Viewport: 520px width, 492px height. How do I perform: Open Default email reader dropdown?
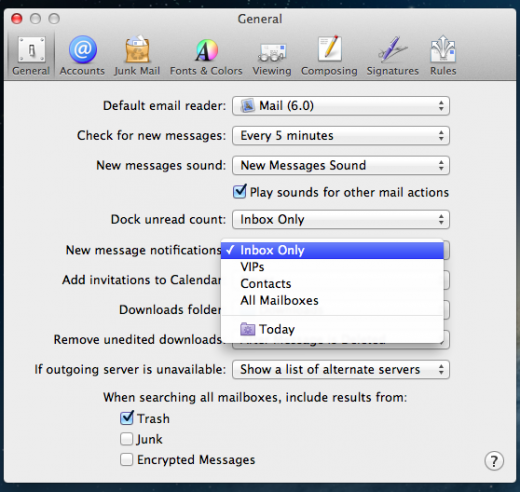tap(341, 106)
